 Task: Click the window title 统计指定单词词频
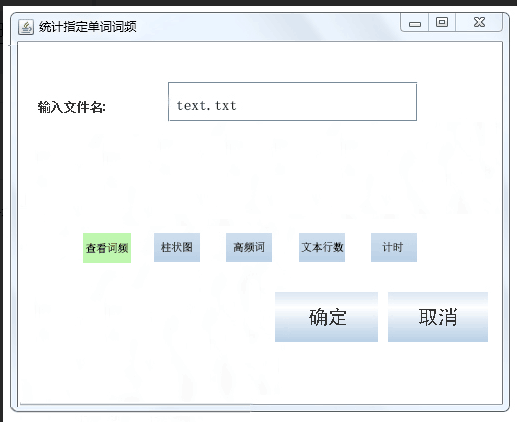88,27
